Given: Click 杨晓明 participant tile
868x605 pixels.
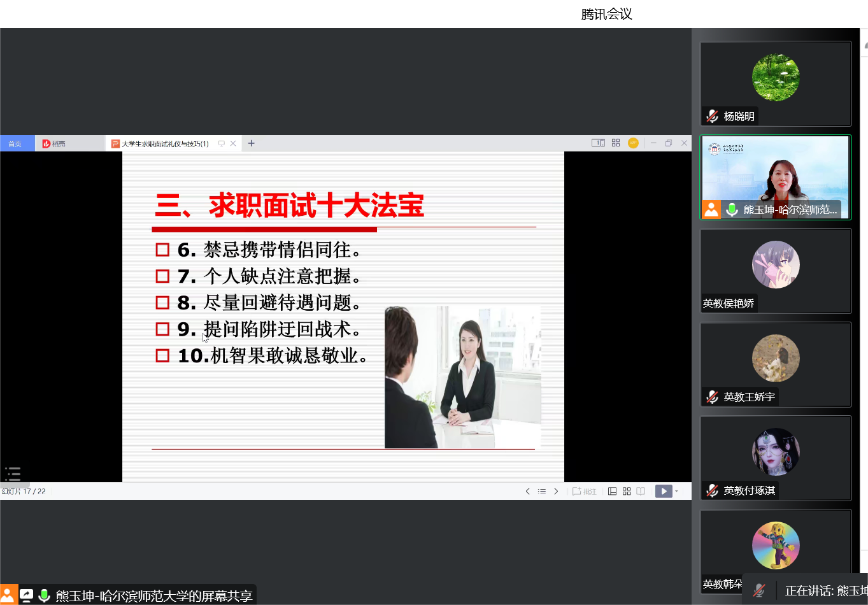Looking at the screenshot, I should click(775, 83).
